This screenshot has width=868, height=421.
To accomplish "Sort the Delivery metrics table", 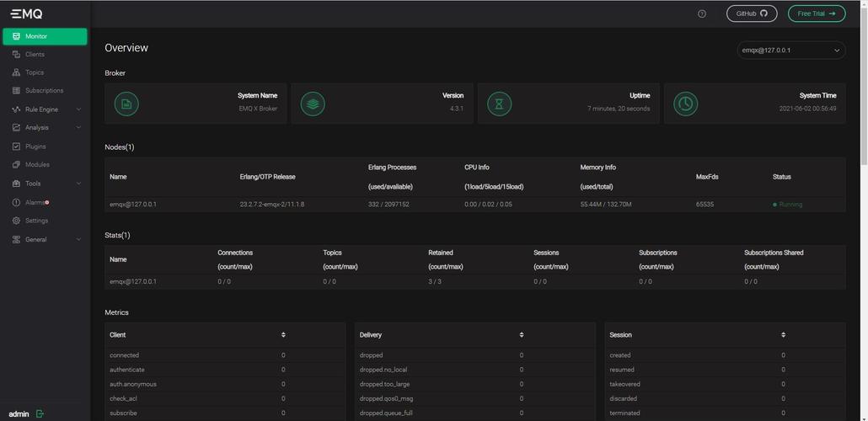I will coord(522,335).
